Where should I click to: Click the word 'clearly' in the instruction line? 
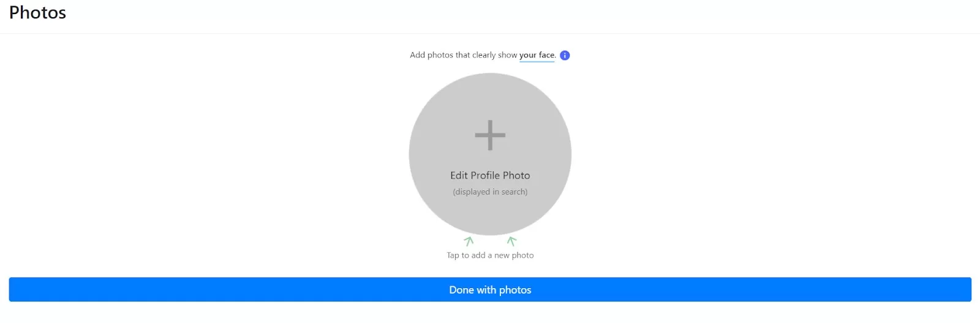click(484, 55)
